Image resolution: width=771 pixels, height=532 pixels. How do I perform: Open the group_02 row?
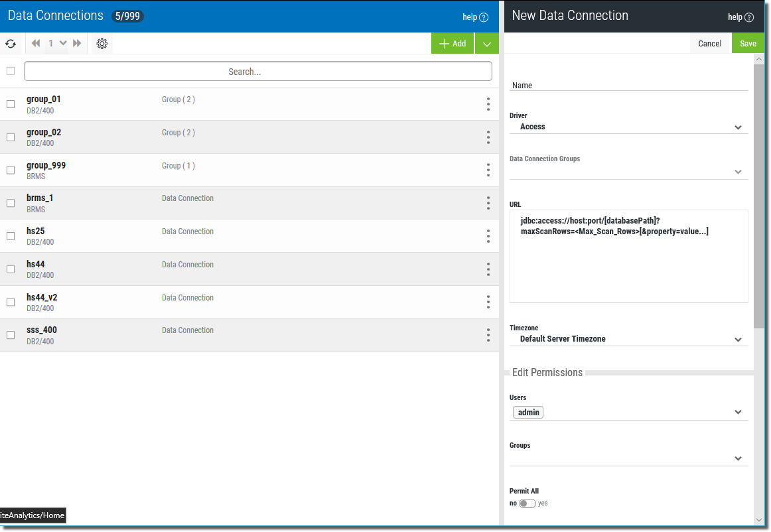pos(249,137)
